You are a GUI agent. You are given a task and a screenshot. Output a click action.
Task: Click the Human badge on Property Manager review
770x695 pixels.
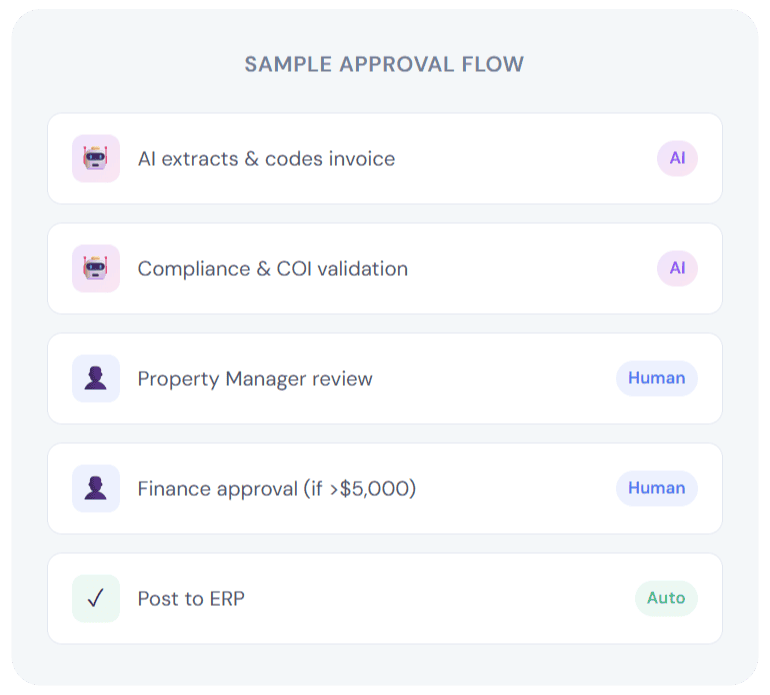click(656, 378)
